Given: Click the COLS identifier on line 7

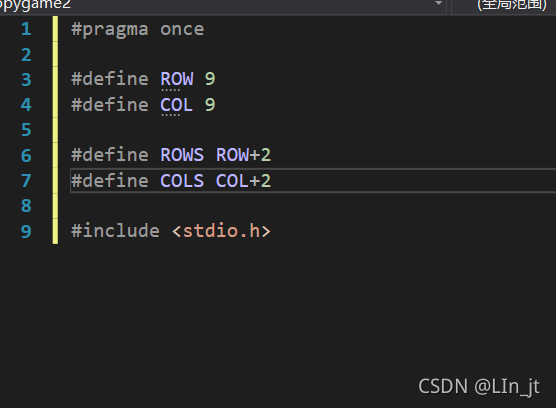Looking at the screenshot, I should coord(182,181).
